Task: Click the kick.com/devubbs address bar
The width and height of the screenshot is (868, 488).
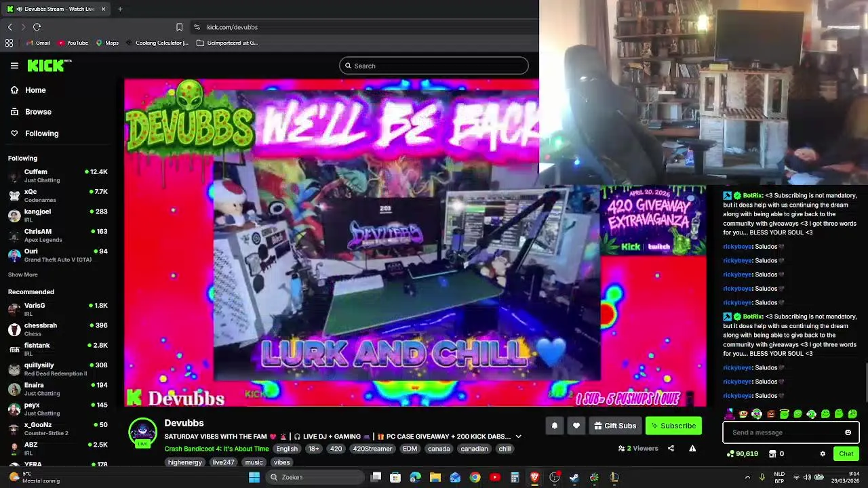Action: click(232, 27)
